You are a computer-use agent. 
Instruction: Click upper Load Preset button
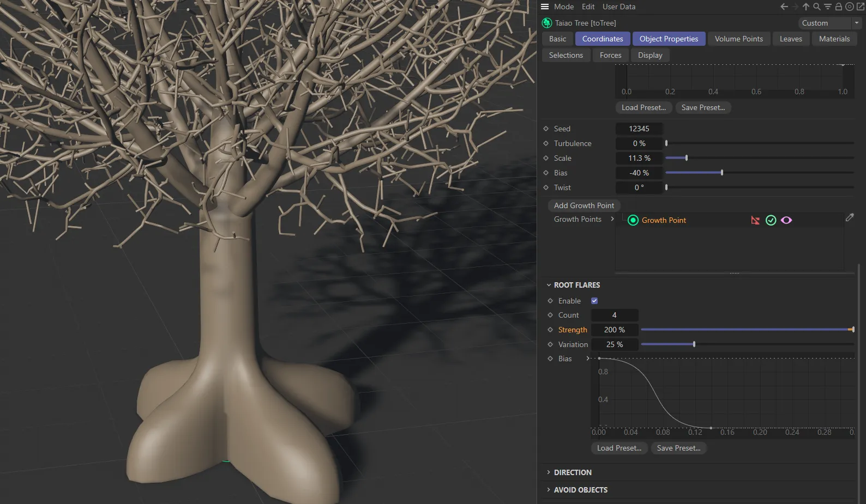click(644, 107)
